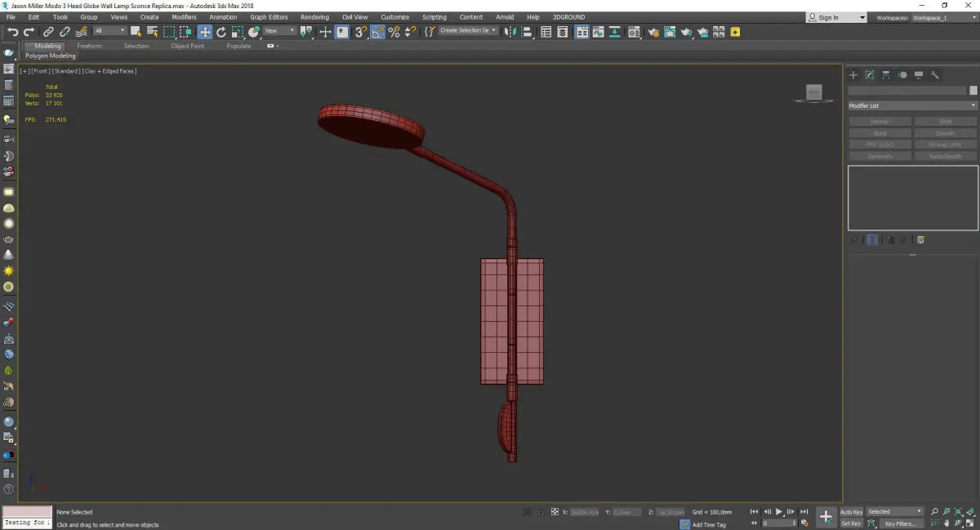Activate Select and Move tool

(204, 32)
